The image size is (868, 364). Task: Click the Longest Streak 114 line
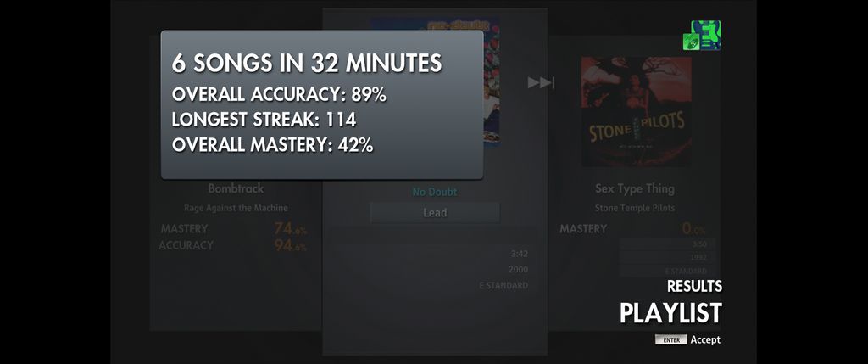click(264, 120)
